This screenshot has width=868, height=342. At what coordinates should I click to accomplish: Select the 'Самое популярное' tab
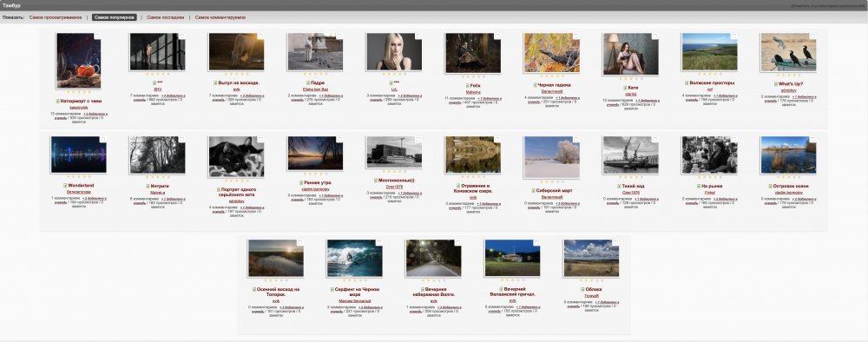pyautogui.click(x=114, y=17)
